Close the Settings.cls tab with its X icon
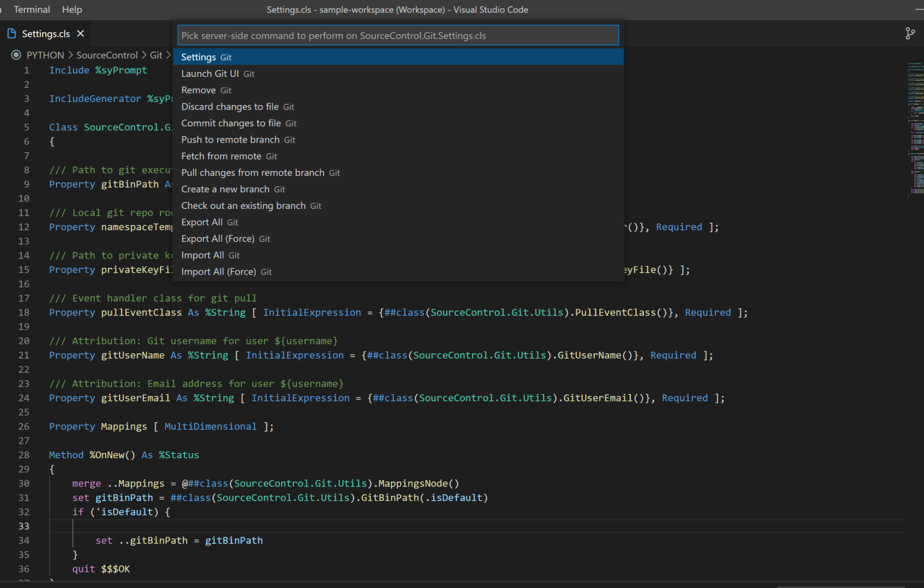This screenshot has height=588, width=924. coord(81,33)
